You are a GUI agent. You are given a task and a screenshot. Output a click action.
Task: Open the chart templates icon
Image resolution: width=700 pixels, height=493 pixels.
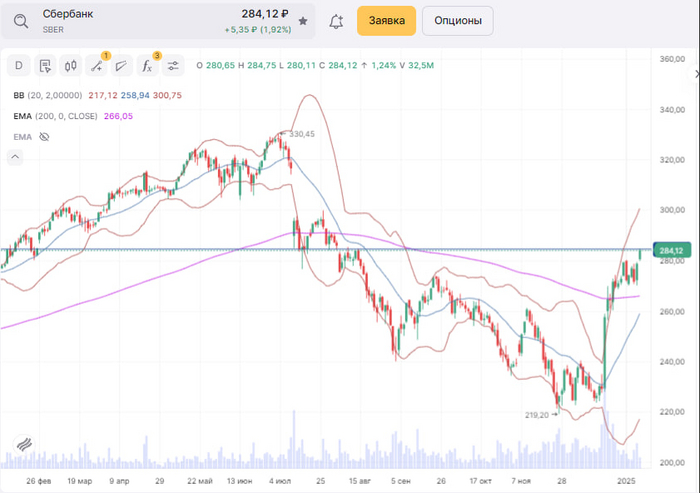pyautogui.click(x=45, y=66)
